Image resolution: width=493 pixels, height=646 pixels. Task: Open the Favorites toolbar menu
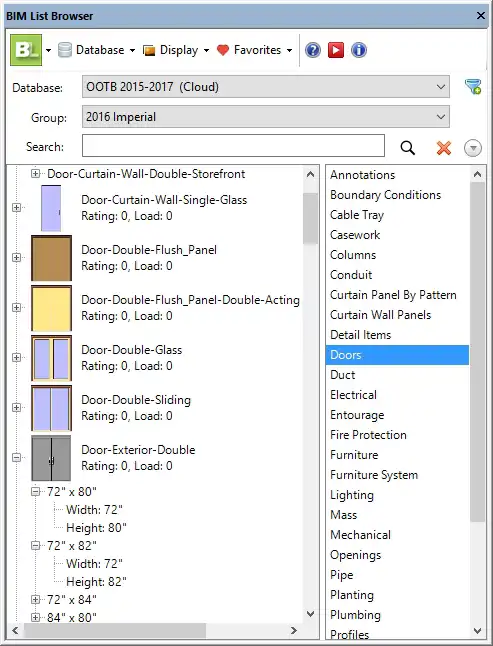point(255,50)
